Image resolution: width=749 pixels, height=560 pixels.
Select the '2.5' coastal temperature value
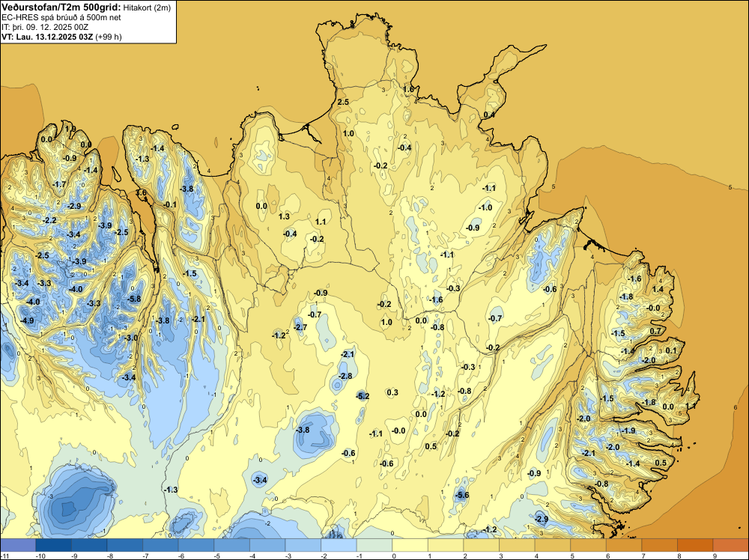pyautogui.click(x=343, y=102)
